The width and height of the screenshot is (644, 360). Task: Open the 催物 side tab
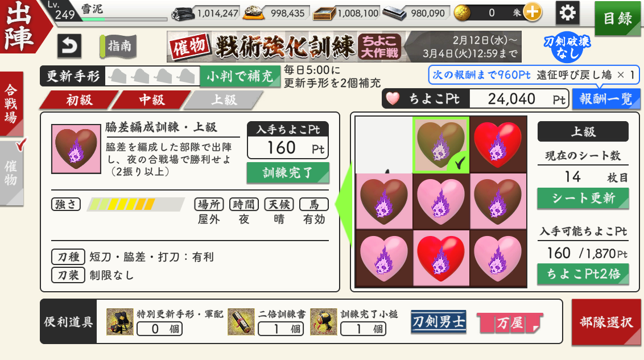11,173
